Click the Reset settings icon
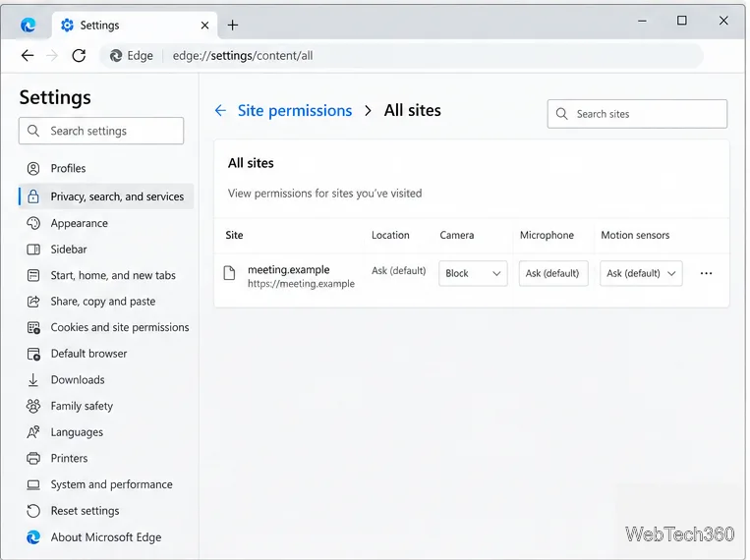The image size is (750, 560). pos(33,511)
